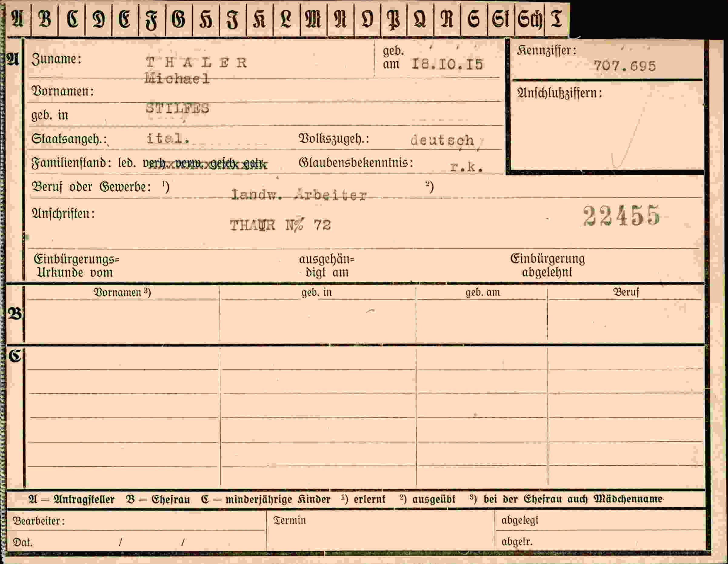Click the alphabet index tab 'L'

[286, 19]
